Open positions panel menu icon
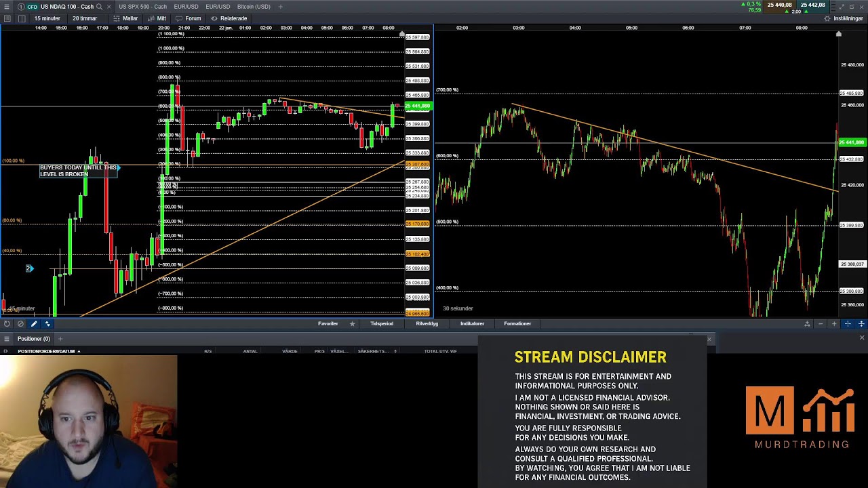This screenshot has width=868, height=488. click(x=7, y=339)
